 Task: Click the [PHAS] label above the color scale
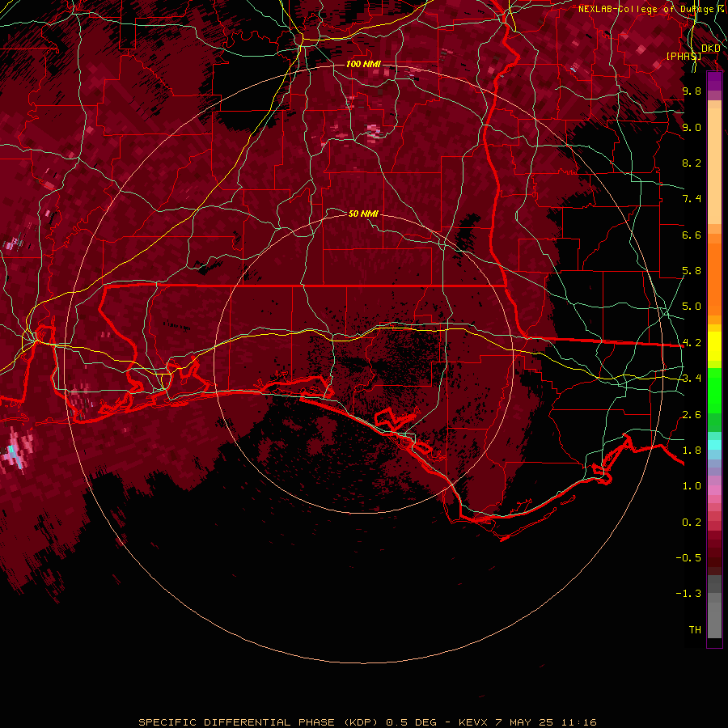point(684,56)
